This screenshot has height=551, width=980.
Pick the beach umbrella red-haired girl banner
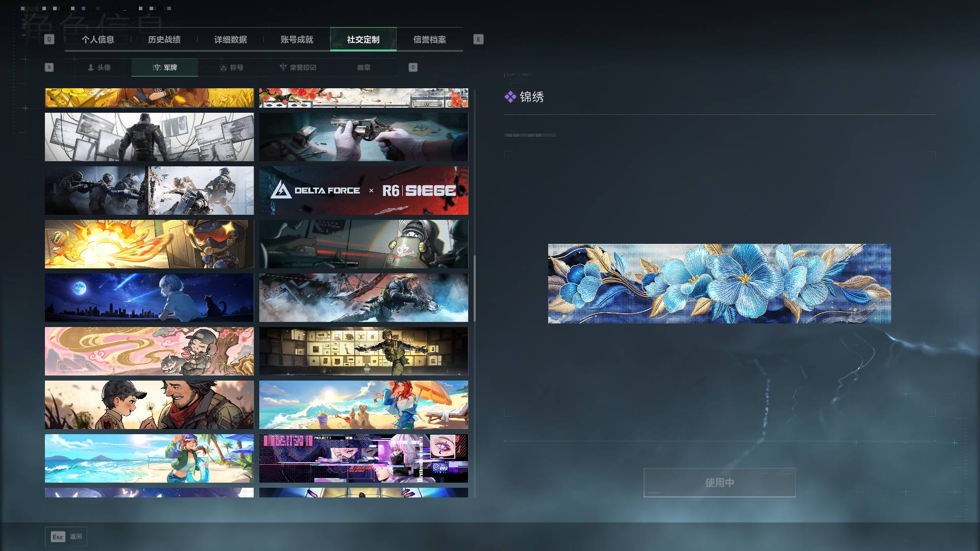pos(363,405)
